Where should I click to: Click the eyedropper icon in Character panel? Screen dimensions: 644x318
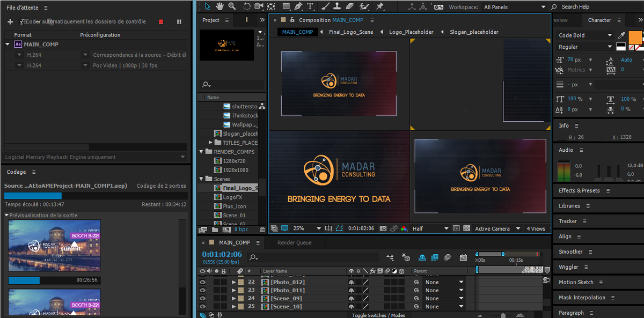(x=621, y=35)
